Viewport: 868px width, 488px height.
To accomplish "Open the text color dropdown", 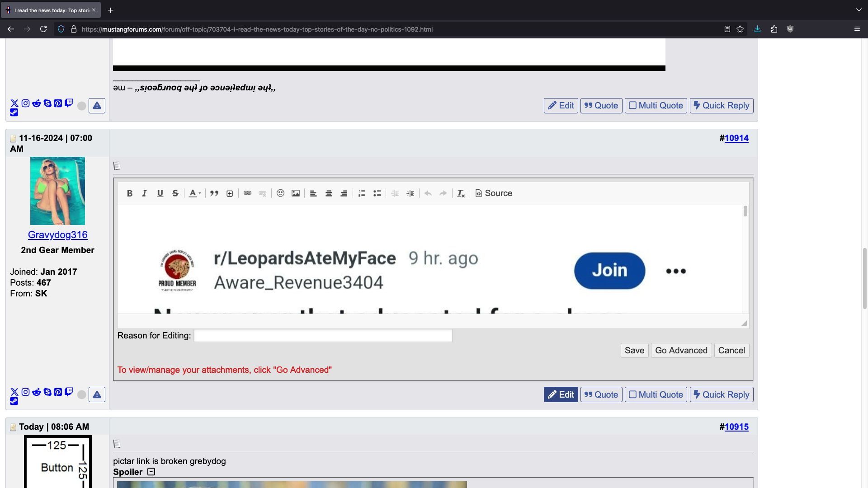I will tap(195, 193).
